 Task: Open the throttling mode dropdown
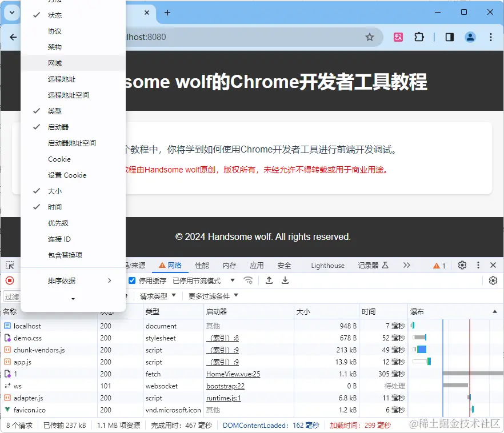[x=203, y=280]
